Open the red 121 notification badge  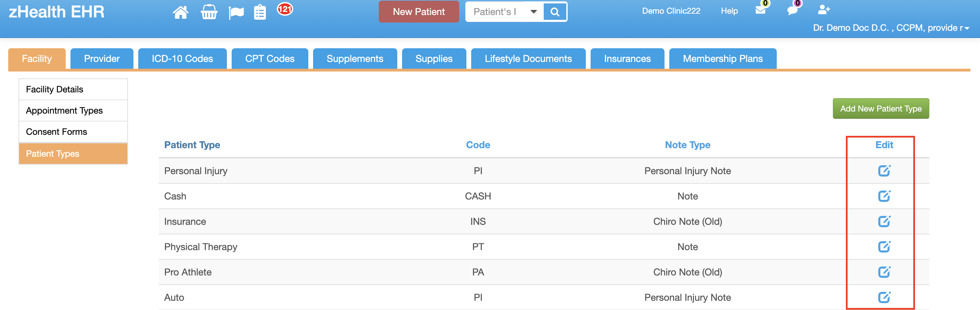tap(285, 9)
